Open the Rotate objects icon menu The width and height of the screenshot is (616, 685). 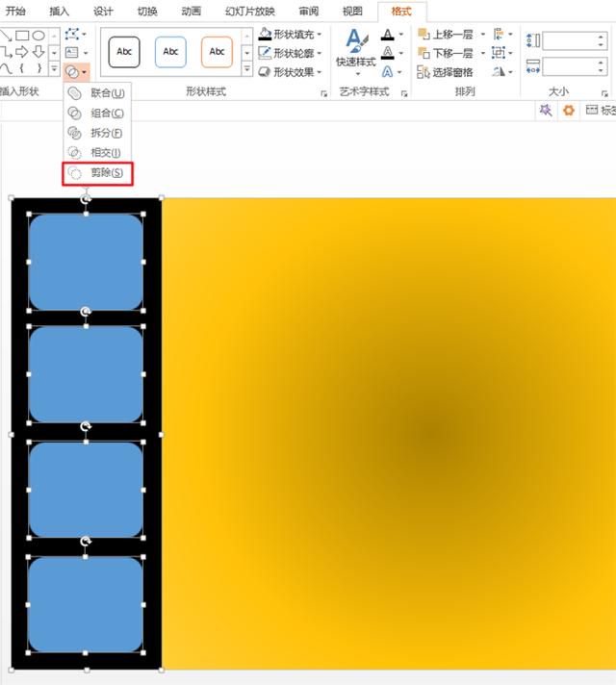click(x=502, y=71)
